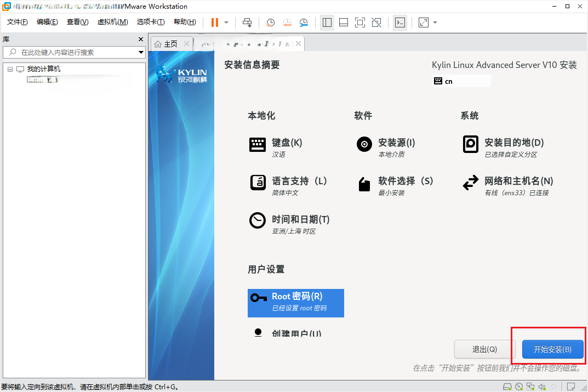The height and width of the screenshot is (392, 588).
Task: Enter full screen mode icon
Action: pyautogui.click(x=360, y=22)
